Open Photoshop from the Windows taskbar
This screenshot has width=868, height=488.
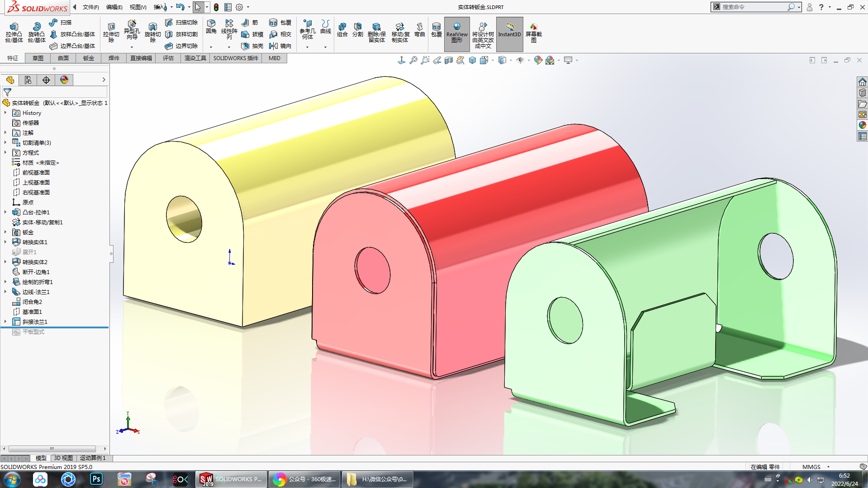coord(96,479)
